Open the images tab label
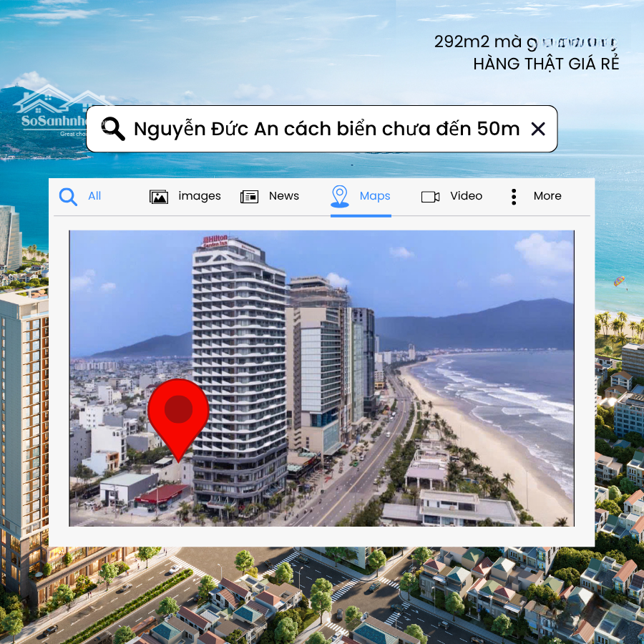Viewport: 644px width, 644px height. [199, 196]
